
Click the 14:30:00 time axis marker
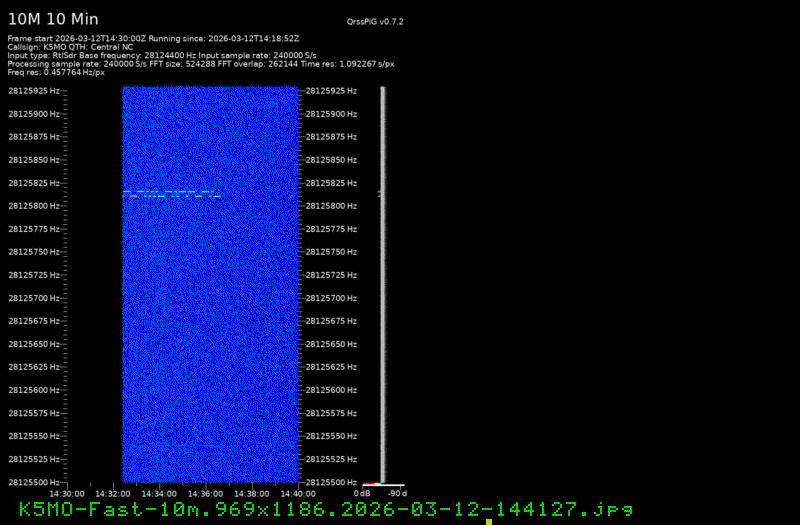coord(66,493)
